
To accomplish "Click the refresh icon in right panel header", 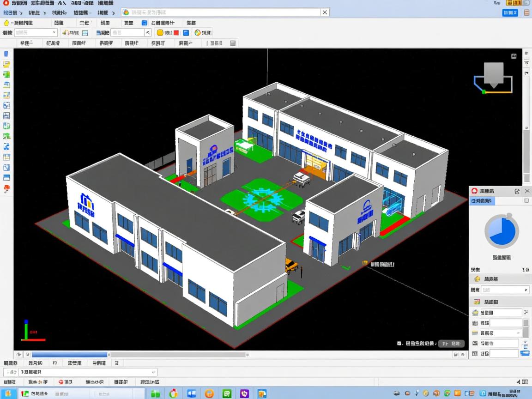I will 517,191.
